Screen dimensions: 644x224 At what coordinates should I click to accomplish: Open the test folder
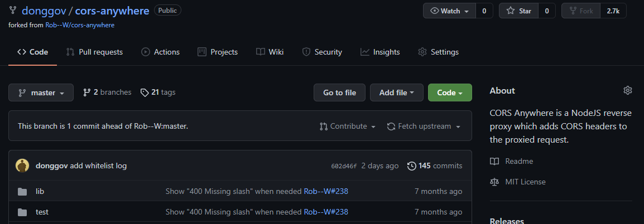[x=42, y=212]
